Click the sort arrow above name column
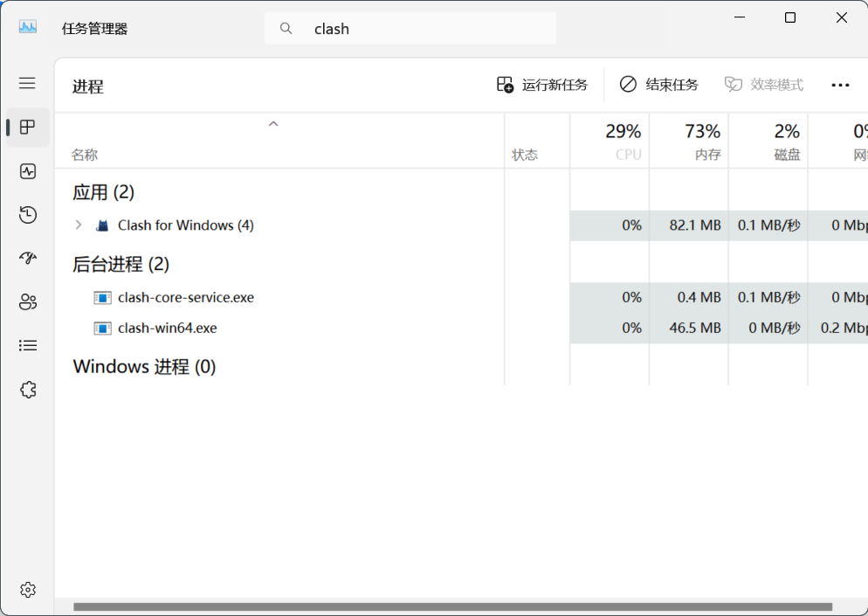The height and width of the screenshot is (616, 868). [x=273, y=124]
